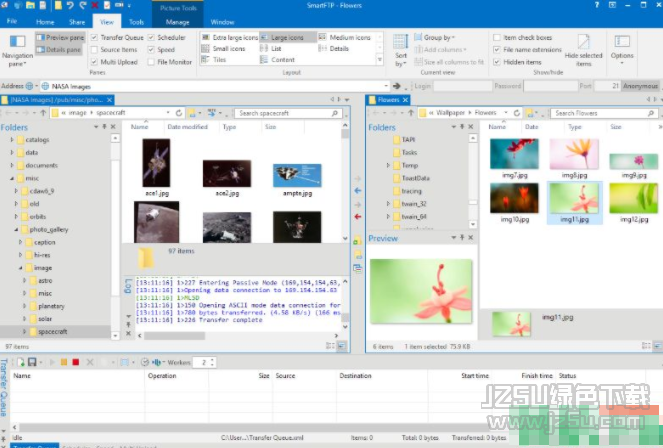Viewport: 663px width, 448px height.
Task: Expand the hi-res folder node
Action: (20, 255)
